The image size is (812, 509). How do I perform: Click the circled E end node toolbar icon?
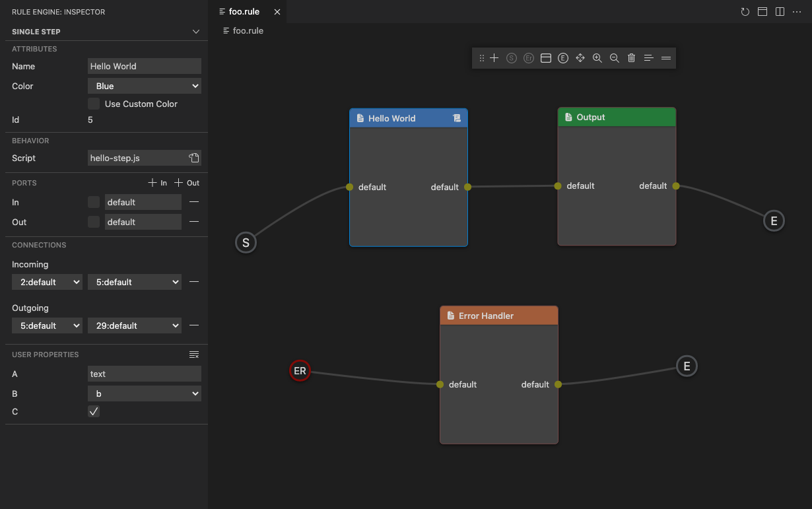click(562, 58)
